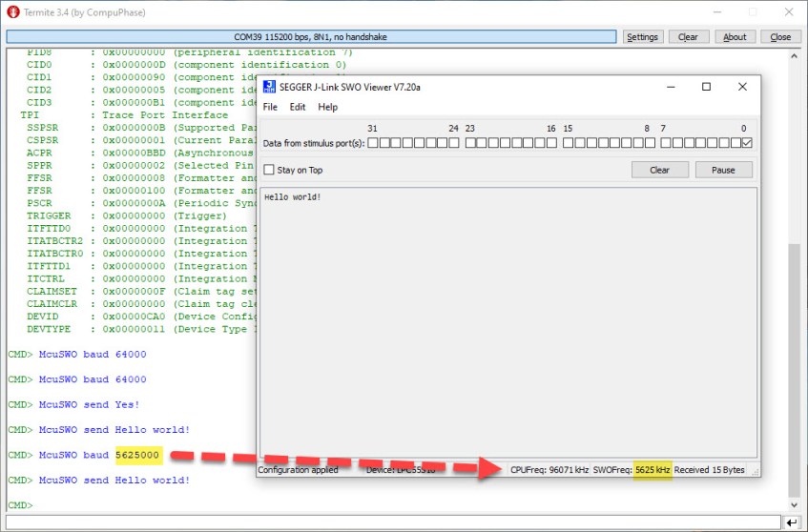Maximize the SWO Viewer window
Screen dimensions: 808x532
tap(706, 87)
